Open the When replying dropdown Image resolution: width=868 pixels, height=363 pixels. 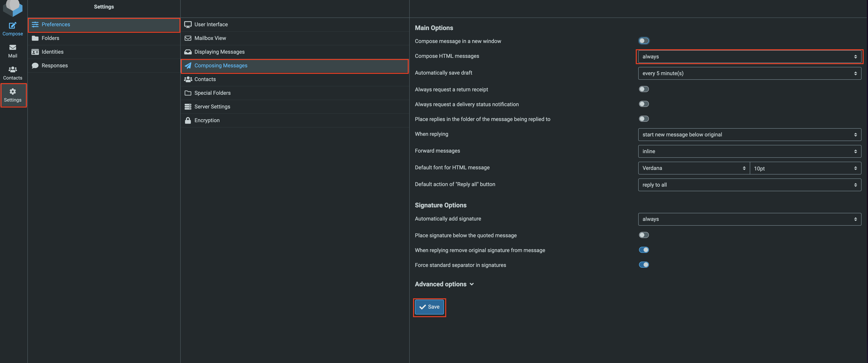pyautogui.click(x=749, y=135)
